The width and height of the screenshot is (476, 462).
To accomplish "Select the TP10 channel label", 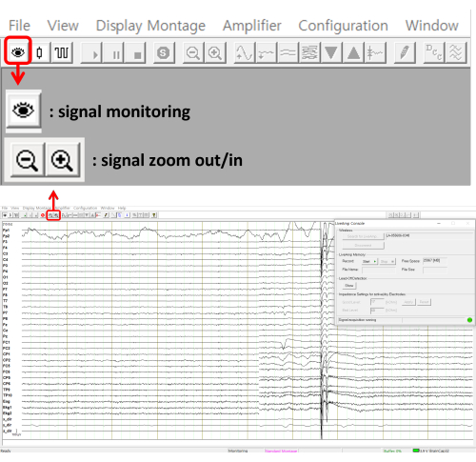I will point(8,395).
